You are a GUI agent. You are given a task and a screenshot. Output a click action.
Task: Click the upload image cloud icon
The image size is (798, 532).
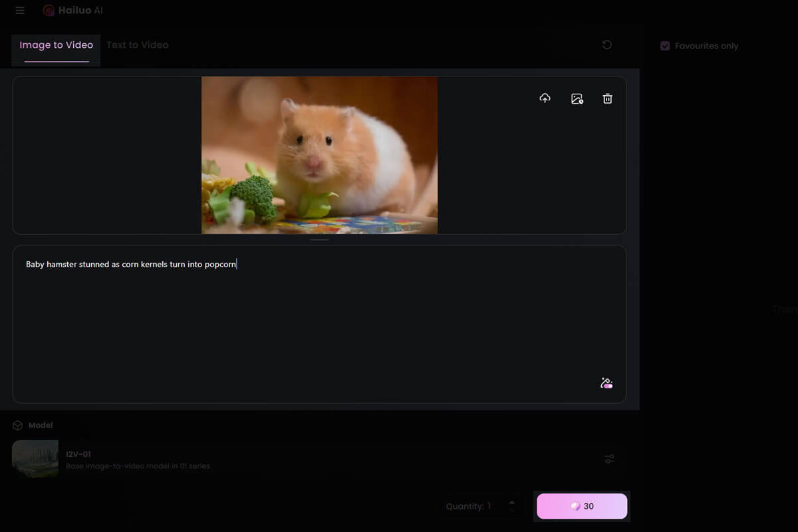(545, 98)
